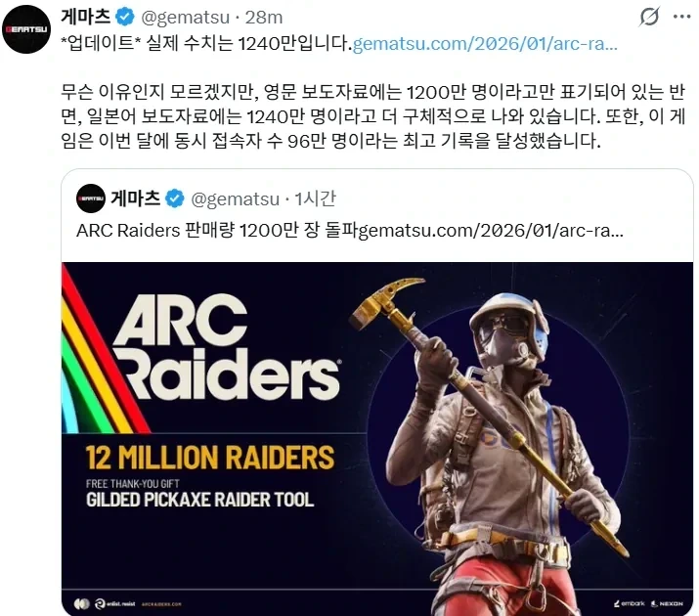This screenshot has height=616, width=699.
Task: Open the 게마츠 display name on main tweet
Action: [x=86, y=17]
